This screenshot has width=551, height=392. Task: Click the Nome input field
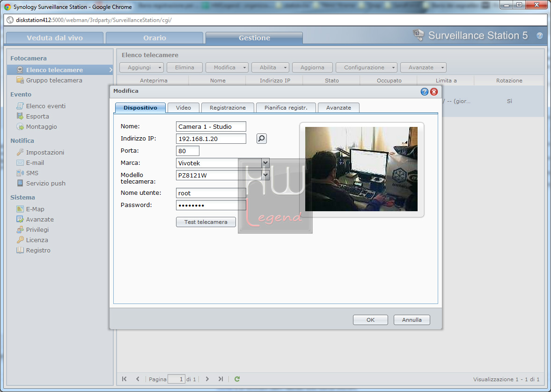point(211,126)
